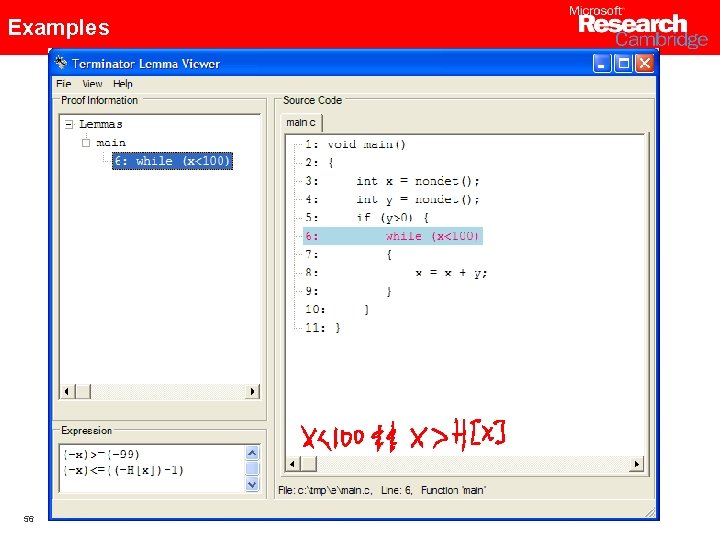This screenshot has width=720, height=540.
Task: Click right arrow of Proof Information scrollbar
Action: tap(252, 391)
